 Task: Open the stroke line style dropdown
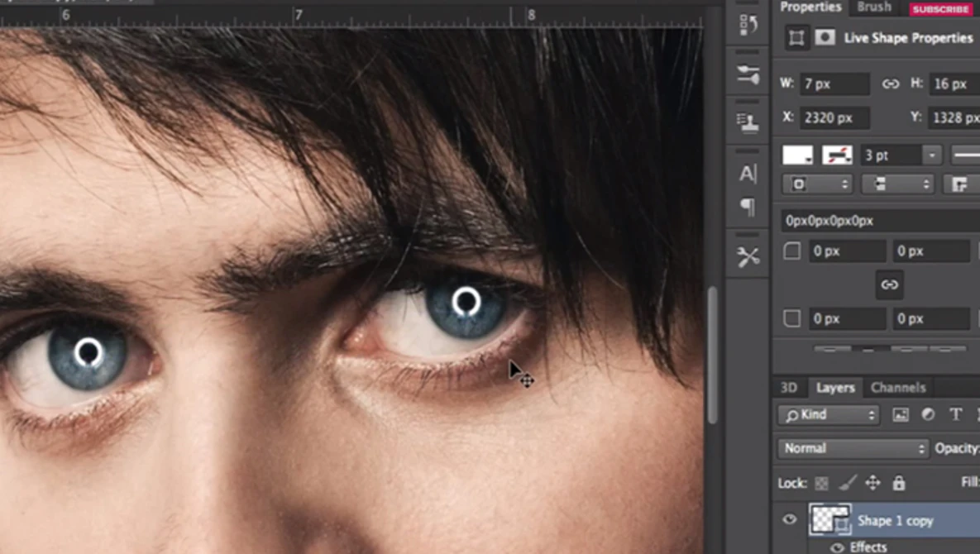pyautogui.click(x=966, y=155)
